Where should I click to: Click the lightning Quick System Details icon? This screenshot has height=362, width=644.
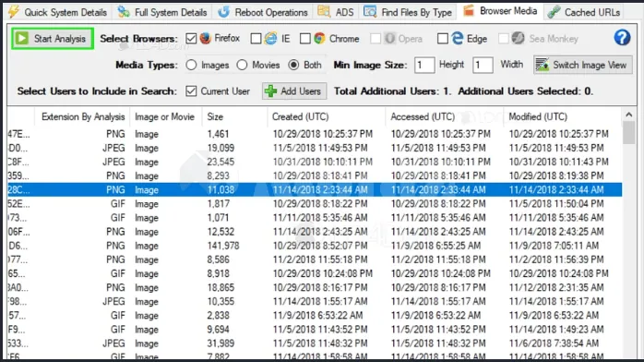pyautogui.click(x=14, y=11)
